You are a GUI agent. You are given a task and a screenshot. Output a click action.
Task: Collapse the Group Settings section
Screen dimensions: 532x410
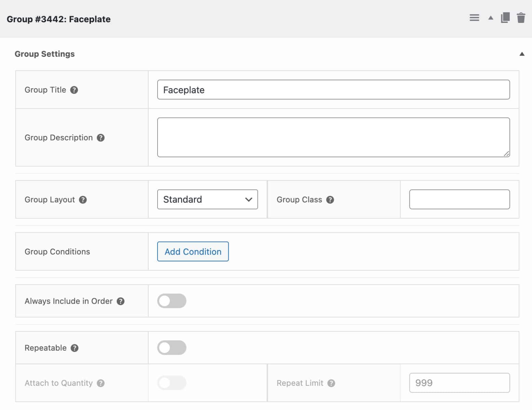[x=522, y=54]
